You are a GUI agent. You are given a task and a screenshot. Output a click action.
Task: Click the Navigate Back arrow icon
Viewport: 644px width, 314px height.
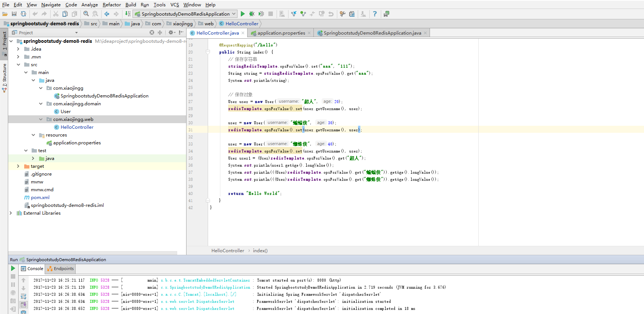pos(107,14)
